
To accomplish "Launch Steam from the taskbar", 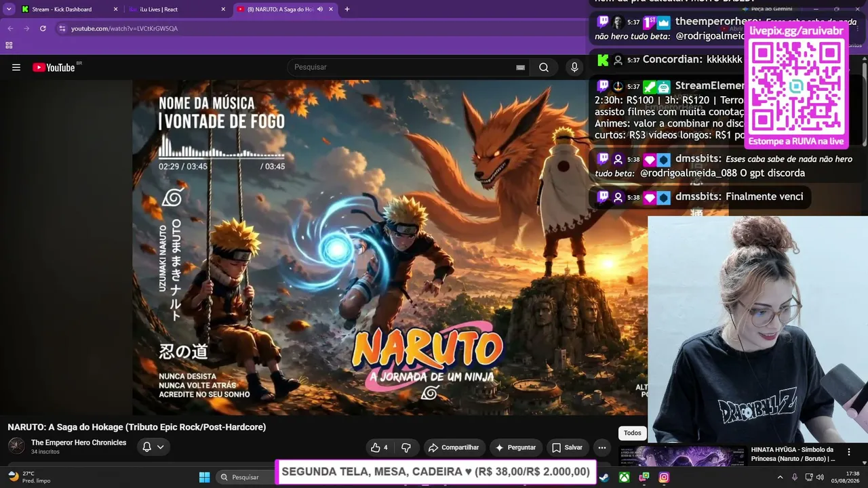I will [x=603, y=477].
